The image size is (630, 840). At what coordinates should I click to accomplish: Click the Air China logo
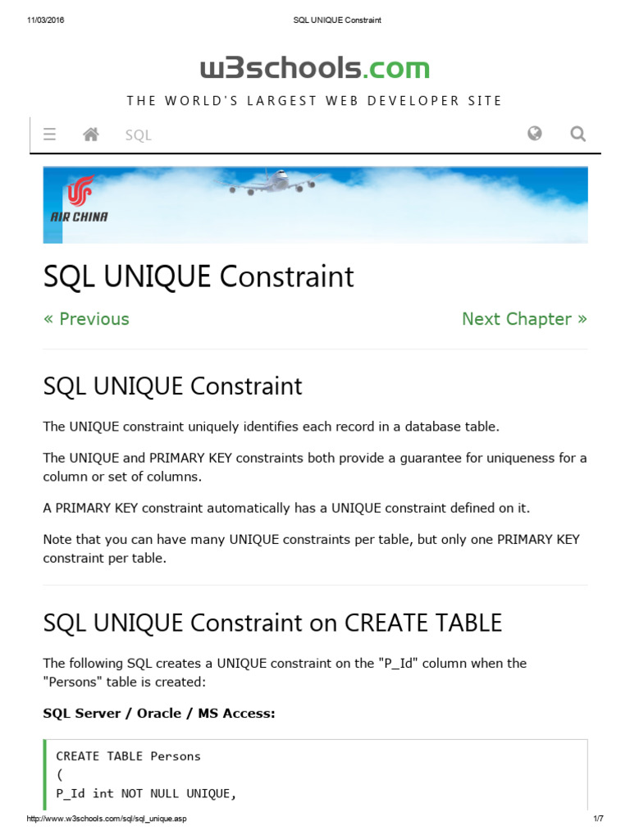click(79, 200)
